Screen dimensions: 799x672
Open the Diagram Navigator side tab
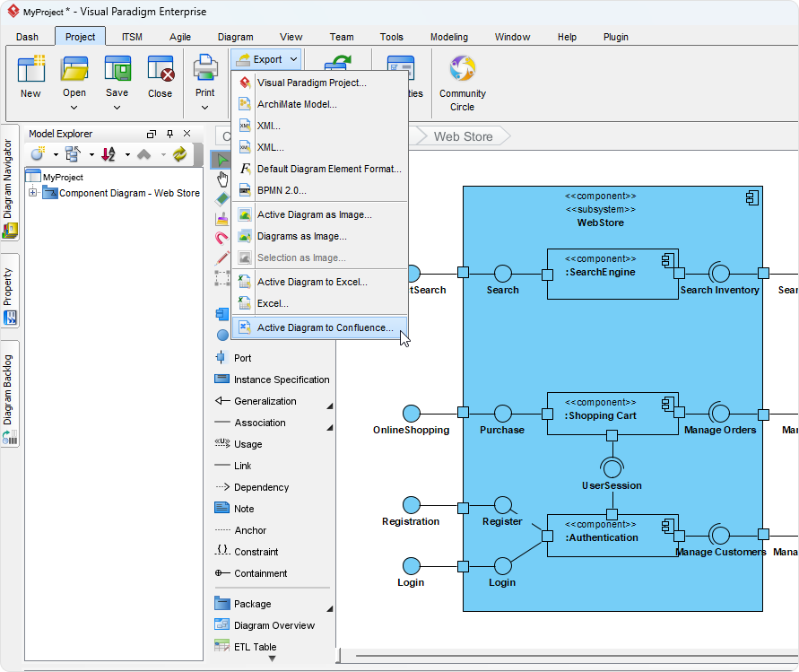[10, 182]
